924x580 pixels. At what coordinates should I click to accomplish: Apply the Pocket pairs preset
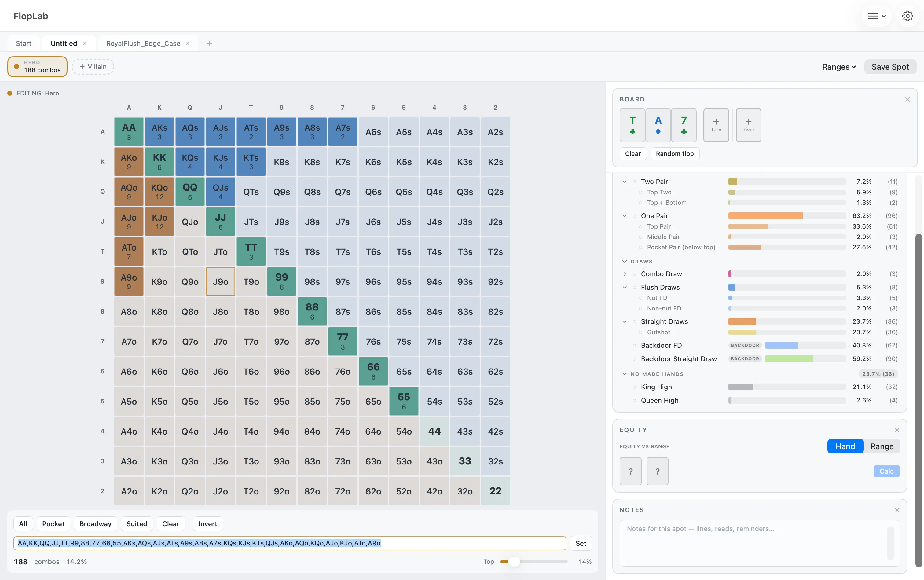coord(53,523)
